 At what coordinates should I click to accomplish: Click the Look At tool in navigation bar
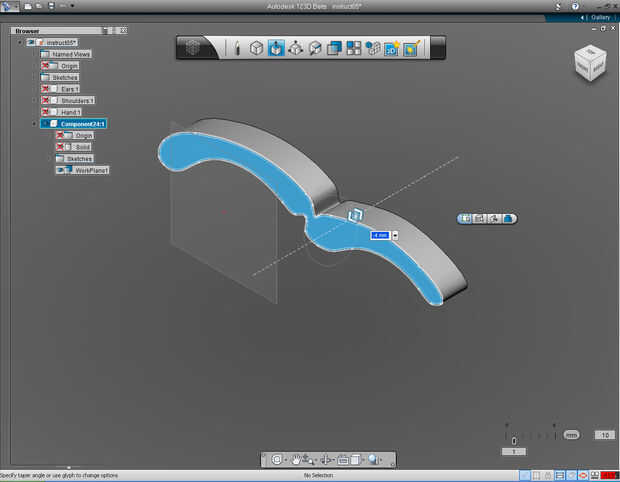click(325, 459)
